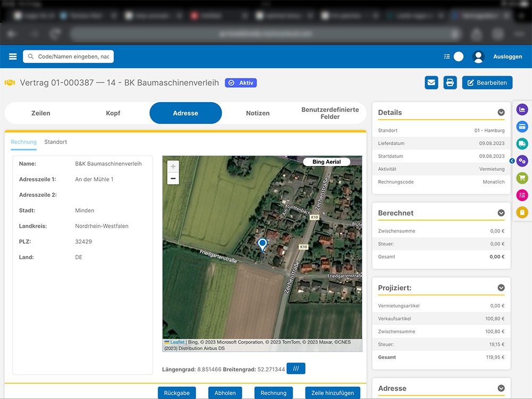Click the Bing Aerial map layer label

point(327,162)
